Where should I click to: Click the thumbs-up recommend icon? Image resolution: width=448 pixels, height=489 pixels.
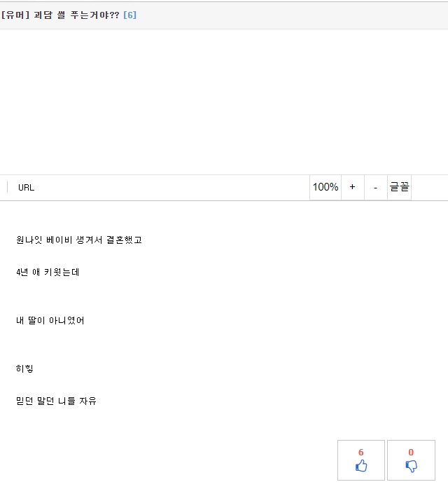coord(361,466)
